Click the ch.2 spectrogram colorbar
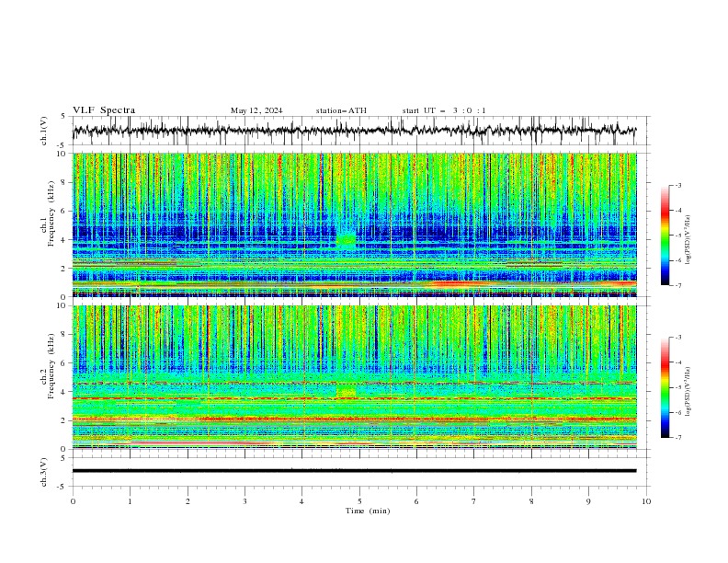The width and height of the screenshot is (728, 563). coord(665,387)
